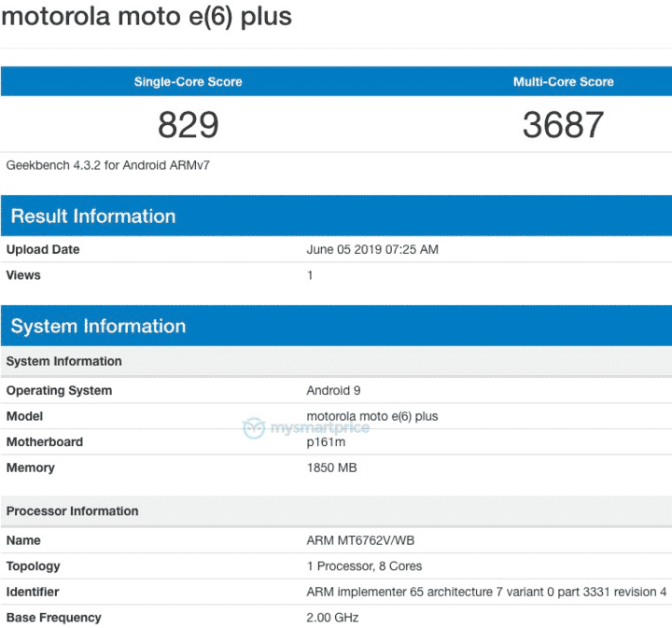Select base frequency value '2.00 GHz'
The width and height of the screenshot is (672, 628).
click(x=332, y=618)
